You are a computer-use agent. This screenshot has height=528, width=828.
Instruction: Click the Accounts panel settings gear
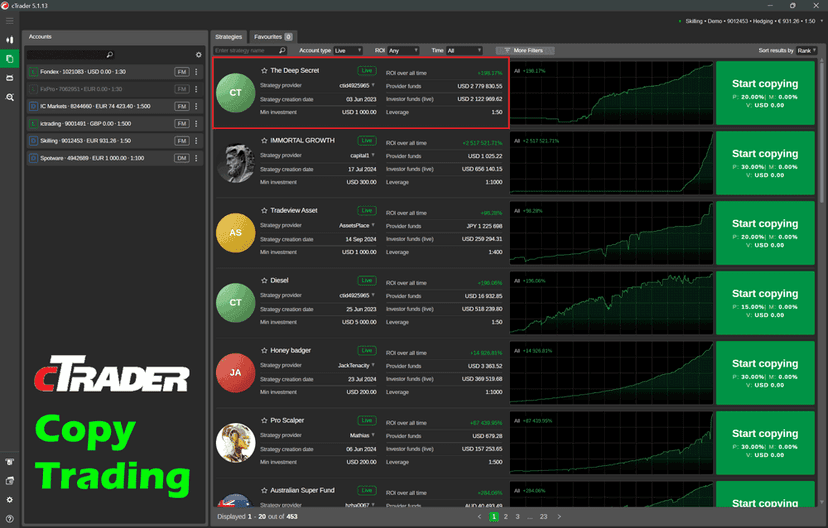click(199, 54)
